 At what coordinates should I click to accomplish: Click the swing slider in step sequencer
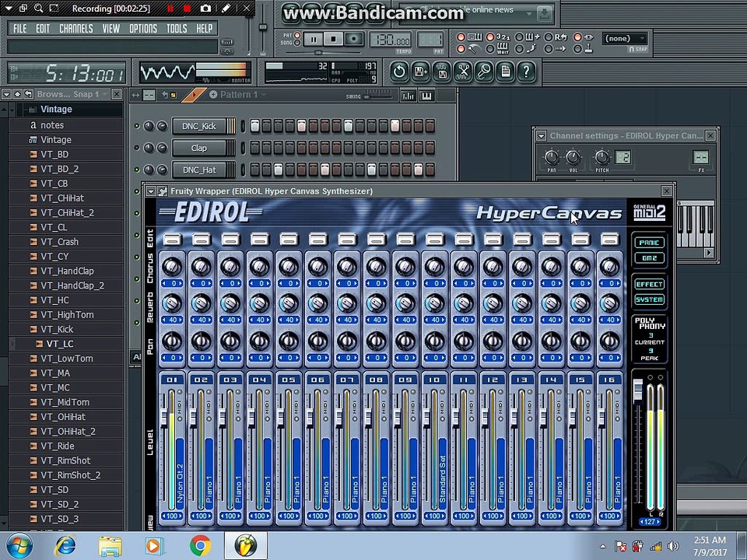(x=379, y=96)
